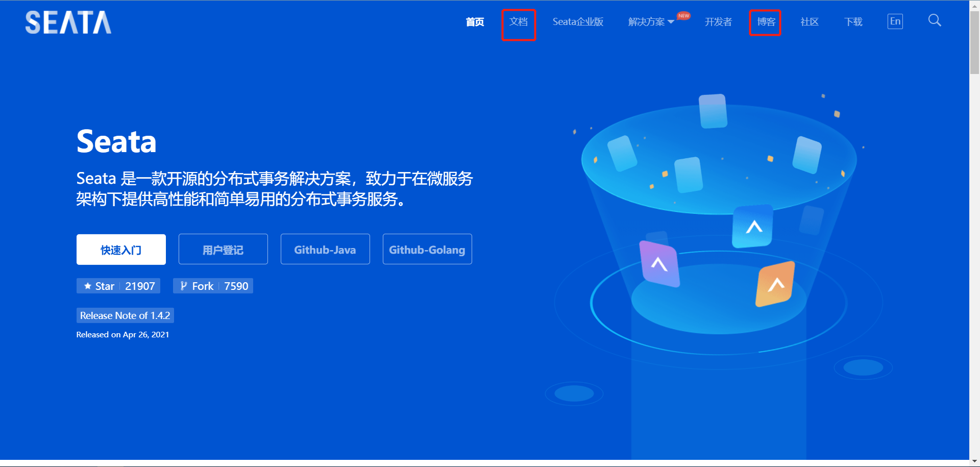Click the Star 21907 badge

118,286
